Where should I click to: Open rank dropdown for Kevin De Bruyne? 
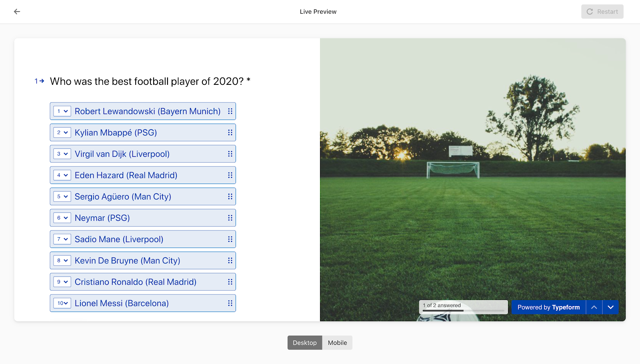click(x=62, y=260)
